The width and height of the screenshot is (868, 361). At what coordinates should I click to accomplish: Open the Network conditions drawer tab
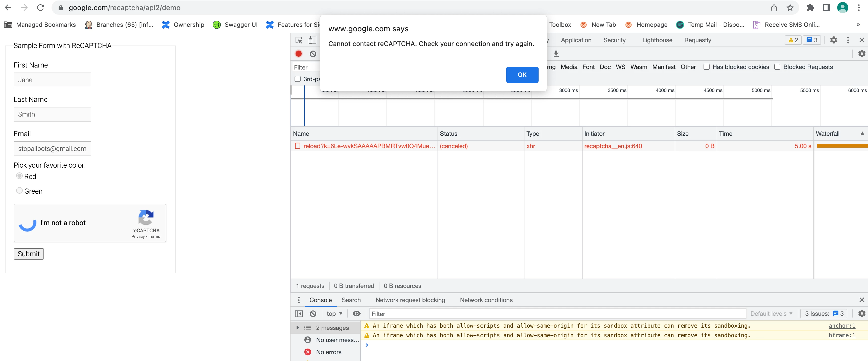click(486, 300)
